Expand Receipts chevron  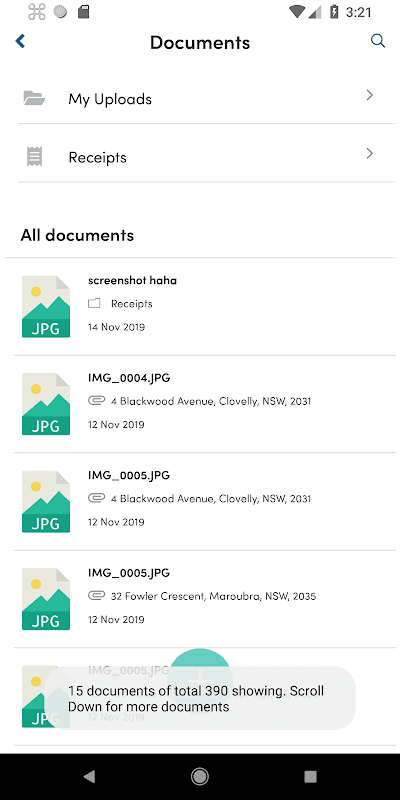coord(370,154)
